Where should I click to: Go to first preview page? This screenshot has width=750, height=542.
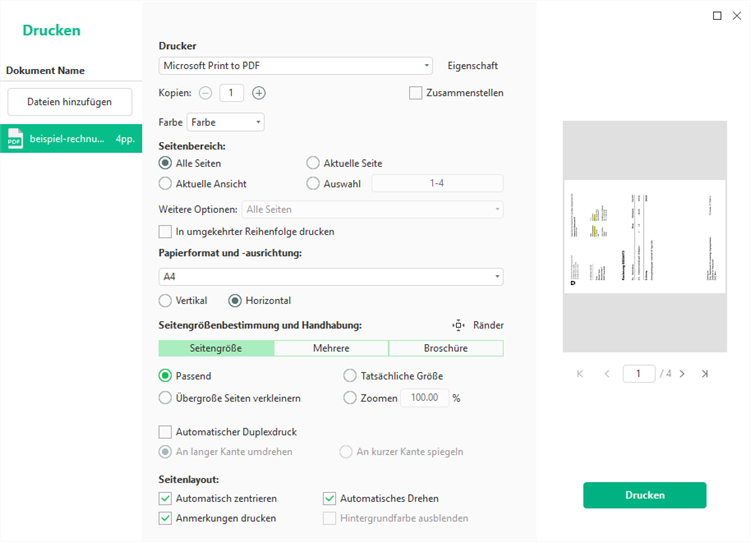coord(580,374)
